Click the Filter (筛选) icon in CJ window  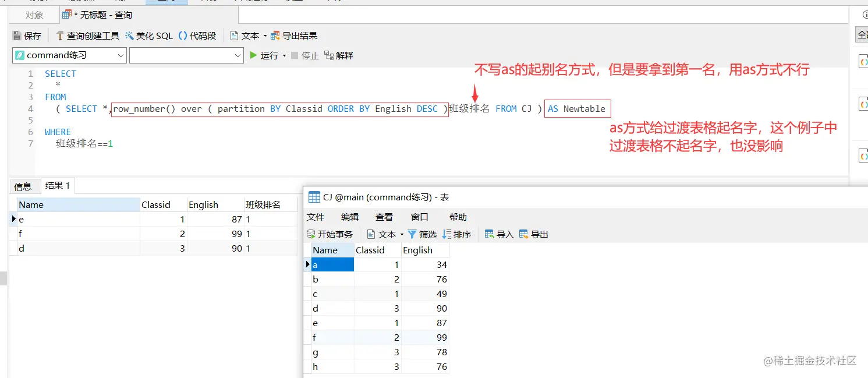click(x=412, y=234)
